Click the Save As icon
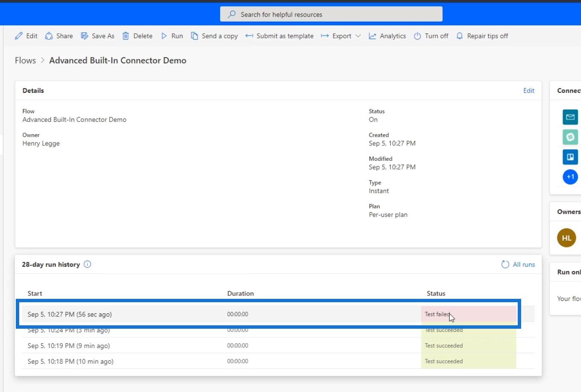Image resolution: width=581 pixels, height=392 pixels. click(x=85, y=36)
